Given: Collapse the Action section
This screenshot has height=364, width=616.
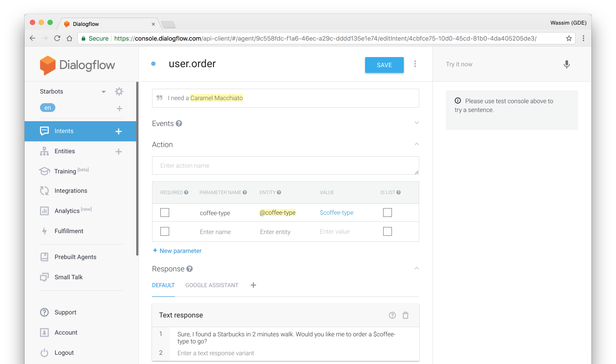Looking at the screenshot, I should pyautogui.click(x=417, y=144).
